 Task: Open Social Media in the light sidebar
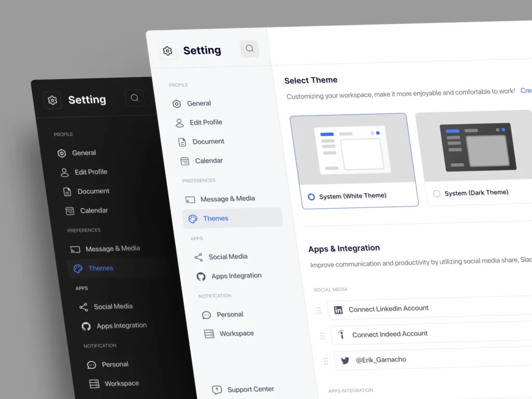point(228,257)
